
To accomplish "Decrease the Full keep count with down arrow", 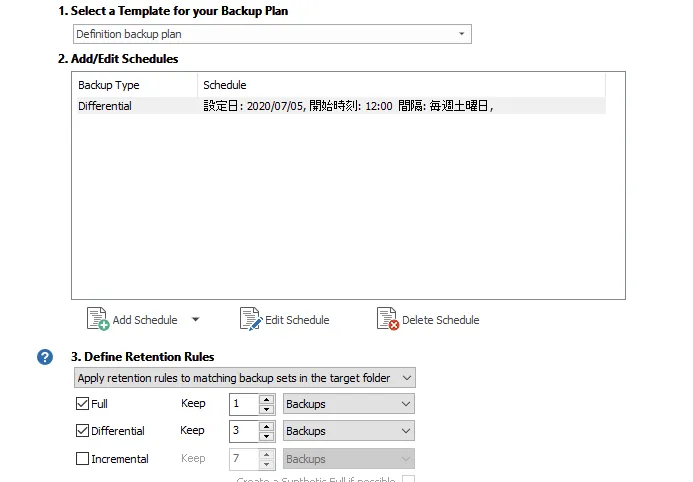I will (x=266, y=410).
